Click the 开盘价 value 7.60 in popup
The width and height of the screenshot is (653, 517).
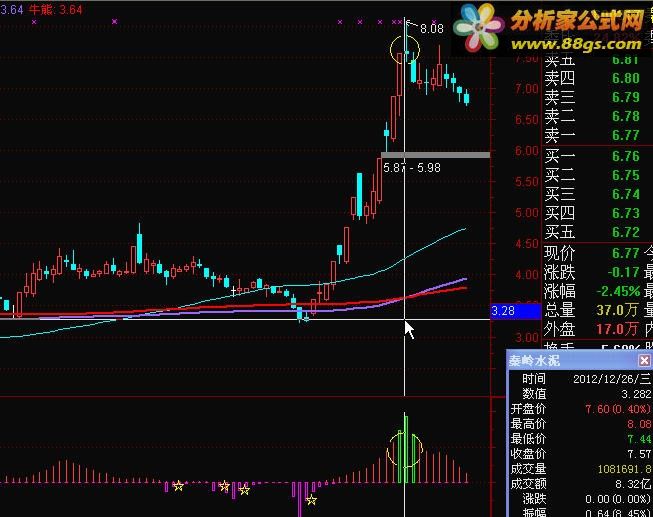(x=618, y=409)
